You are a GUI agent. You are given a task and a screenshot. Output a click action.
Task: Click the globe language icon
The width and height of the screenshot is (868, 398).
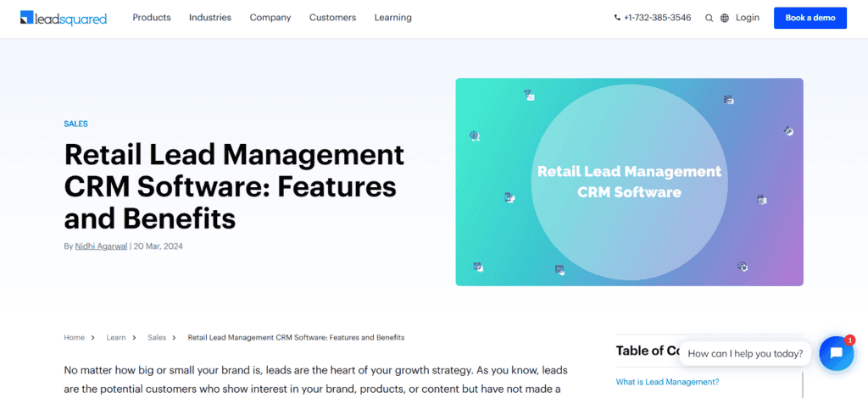pyautogui.click(x=725, y=18)
